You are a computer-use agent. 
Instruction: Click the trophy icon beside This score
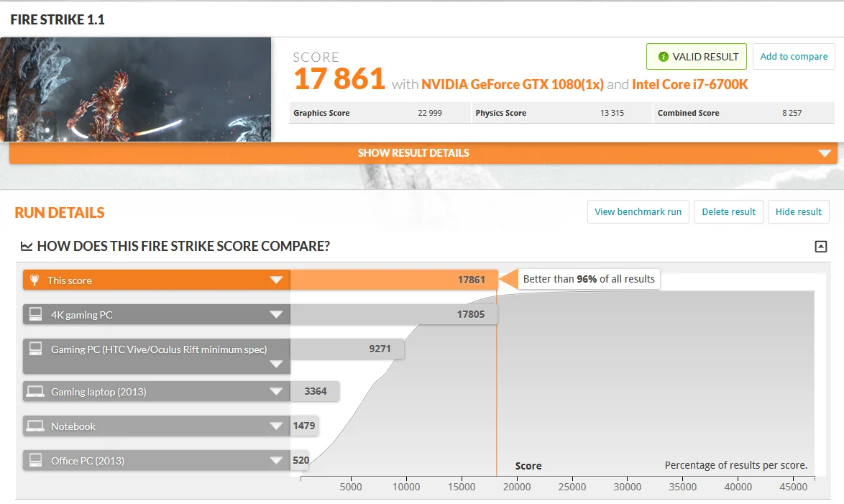35,280
